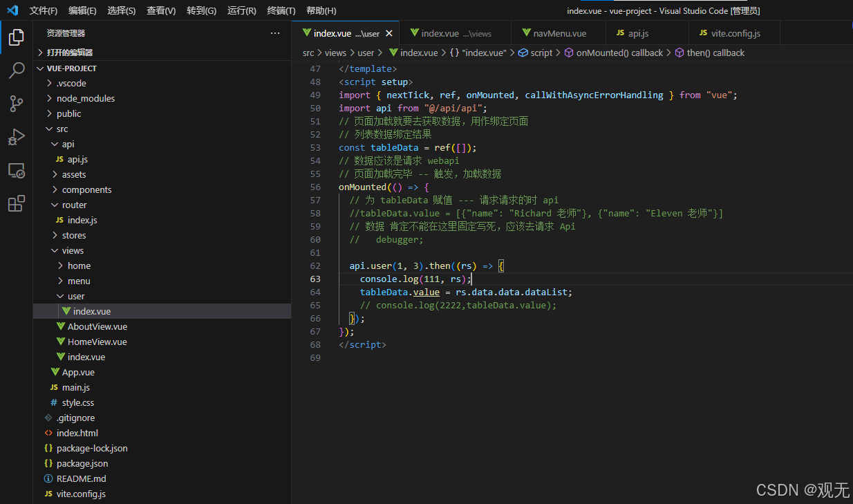Image resolution: width=853 pixels, height=504 pixels.
Task: Open the explorer panel more actions ellipsis
Action: click(275, 33)
